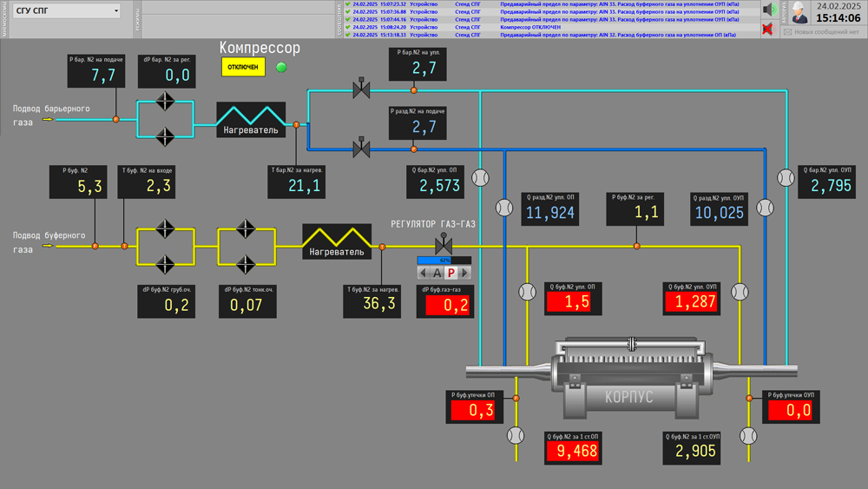Select the vertical МНЕМОСХЕМА tab
The height and width of the screenshot is (489, 868).
point(4,19)
